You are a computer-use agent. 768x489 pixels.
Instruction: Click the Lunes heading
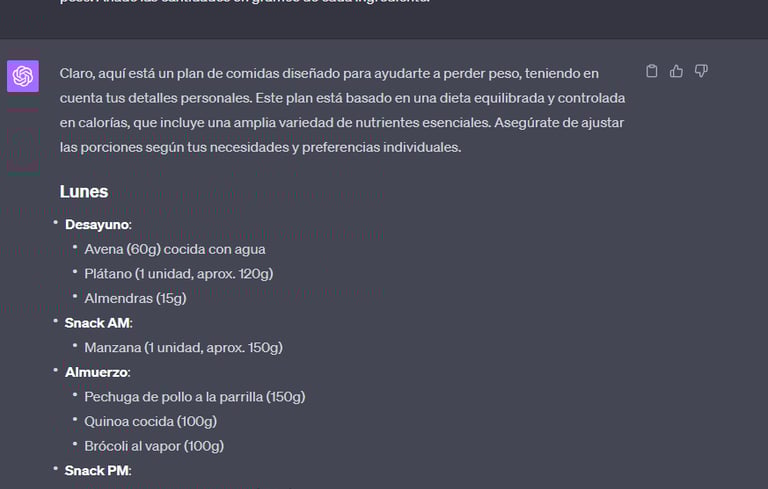click(x=84, y=191)
